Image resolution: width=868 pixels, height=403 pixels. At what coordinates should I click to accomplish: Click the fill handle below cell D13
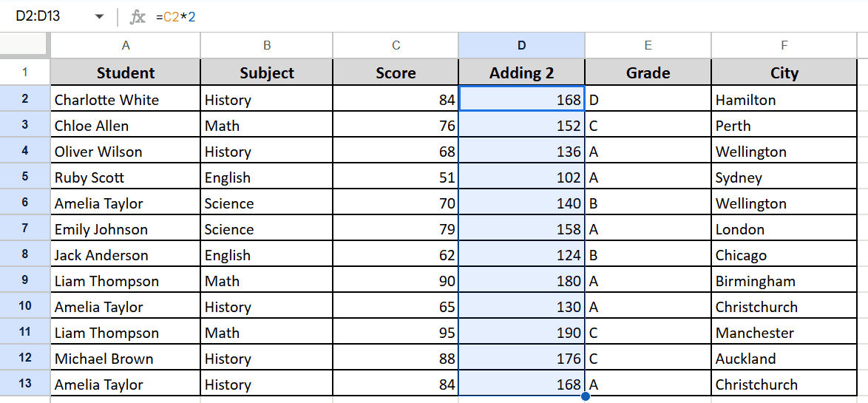click(x=585, y=396)
